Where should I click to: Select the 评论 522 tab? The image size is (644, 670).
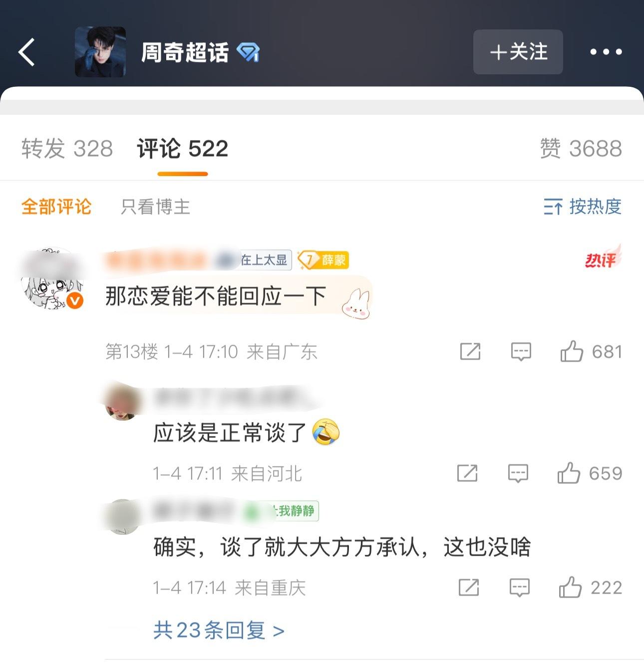(183, 149)
